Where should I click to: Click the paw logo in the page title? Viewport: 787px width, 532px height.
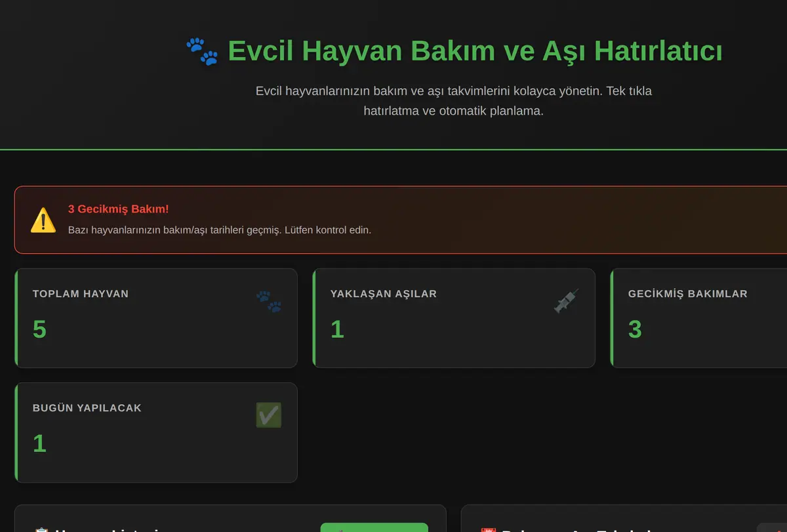(x=202, y=51)
